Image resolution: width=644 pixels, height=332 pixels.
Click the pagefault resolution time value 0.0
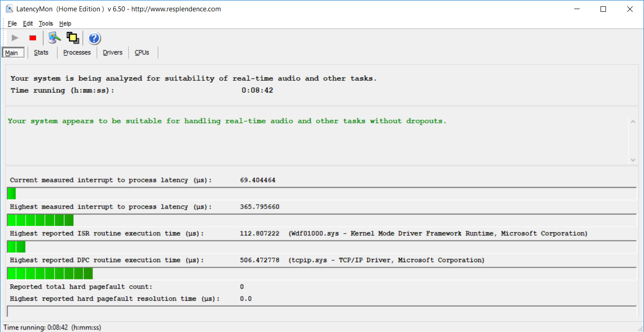click(246, 299)
